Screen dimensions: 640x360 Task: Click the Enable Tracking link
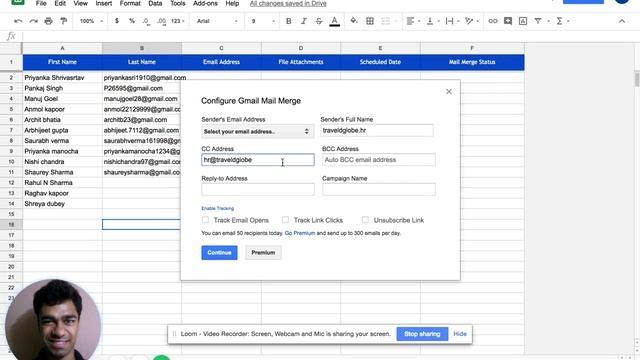pos(218,208)
